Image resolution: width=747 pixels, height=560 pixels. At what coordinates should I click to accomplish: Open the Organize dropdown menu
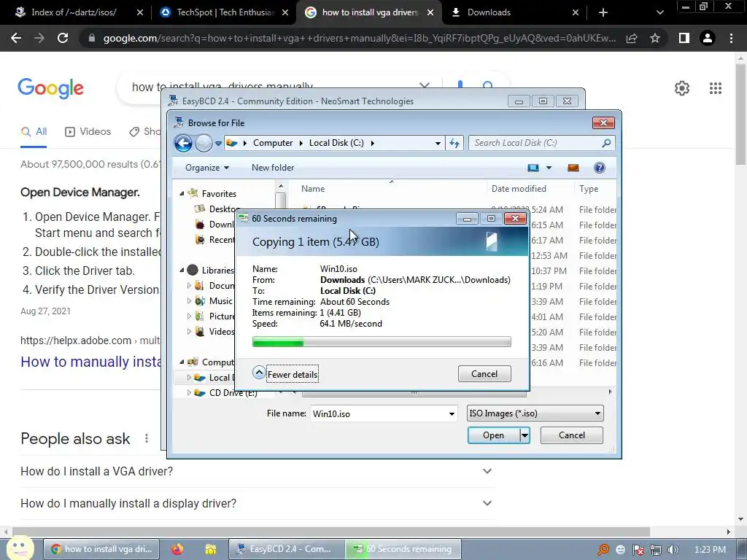(207, 168)
